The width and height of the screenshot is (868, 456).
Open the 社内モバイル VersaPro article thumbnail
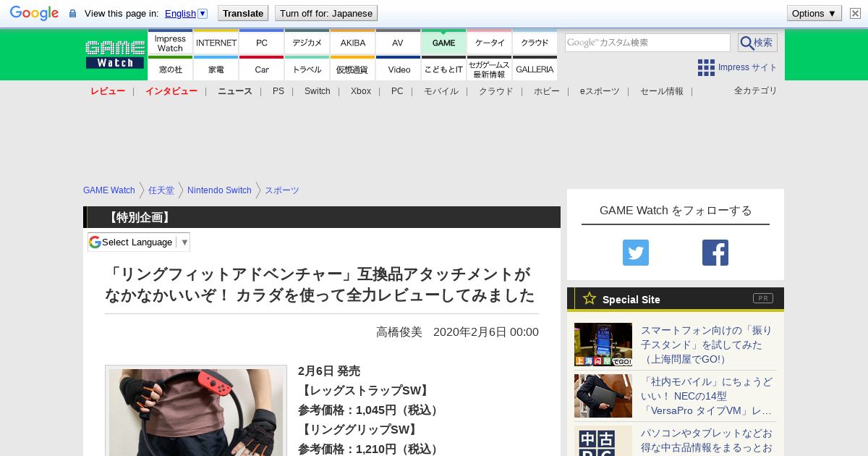(603, 396)
